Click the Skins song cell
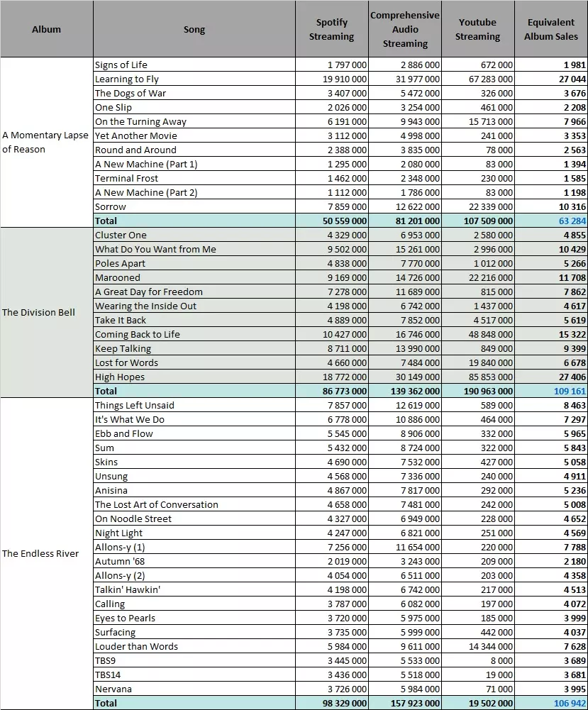 194,462
